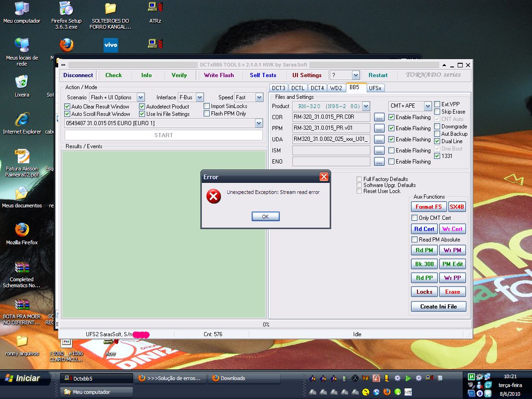Image resolution: width=532 pixels, height=399 pixels.
Task: Select the Completed Schematics archive icon
Action: pos(22,275)
